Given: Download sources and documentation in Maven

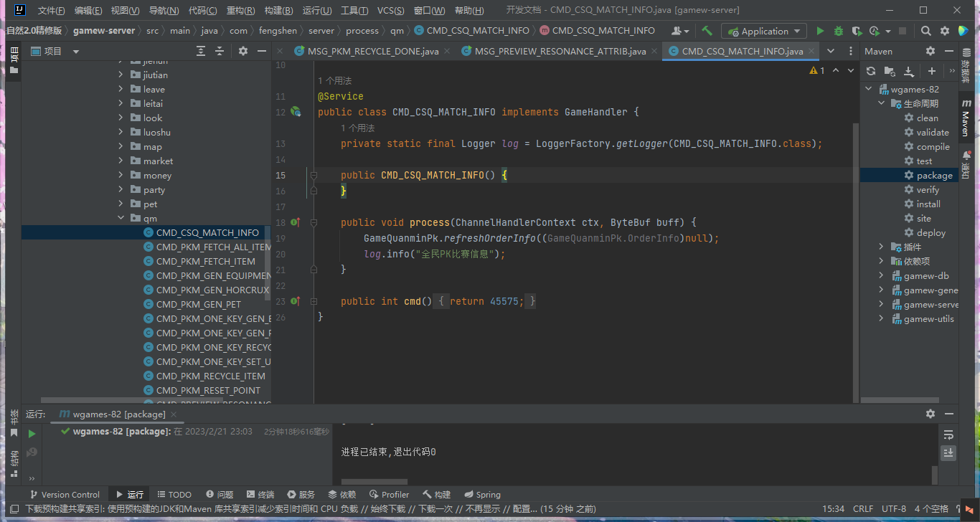Looking at the screenshot, I should click(909, 71).
